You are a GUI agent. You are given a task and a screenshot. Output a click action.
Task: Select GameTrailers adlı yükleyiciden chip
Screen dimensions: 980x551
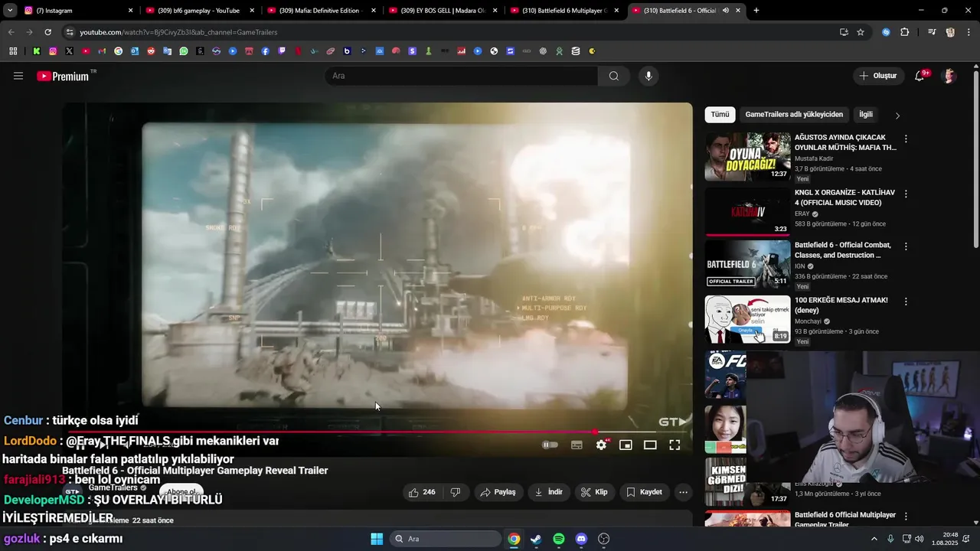(794, 114)
